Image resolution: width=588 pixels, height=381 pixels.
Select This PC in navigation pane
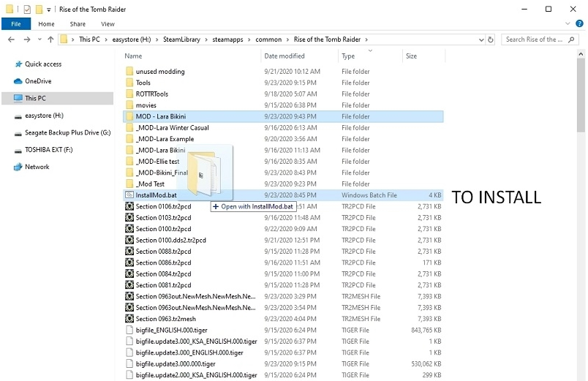click(x=35, y=98)
